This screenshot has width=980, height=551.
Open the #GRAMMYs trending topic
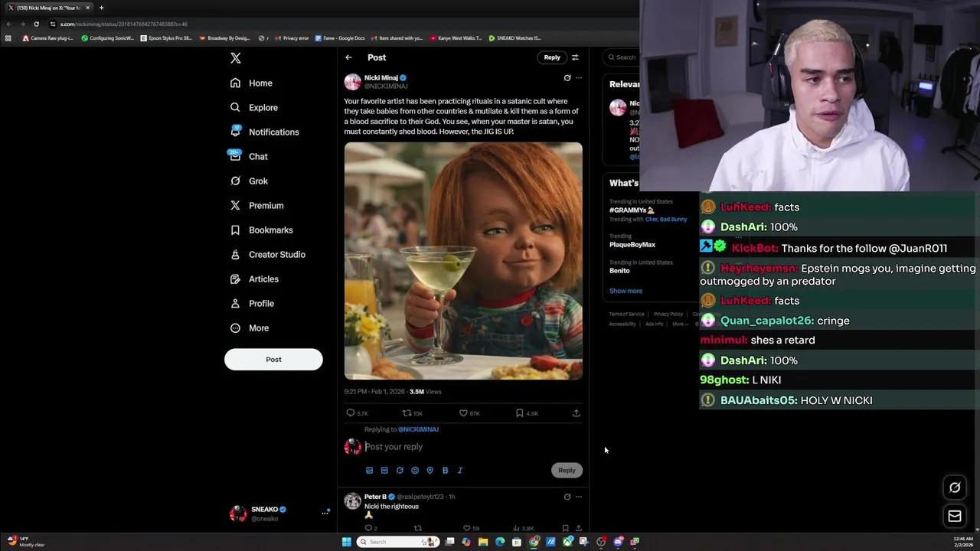(632, 210)
